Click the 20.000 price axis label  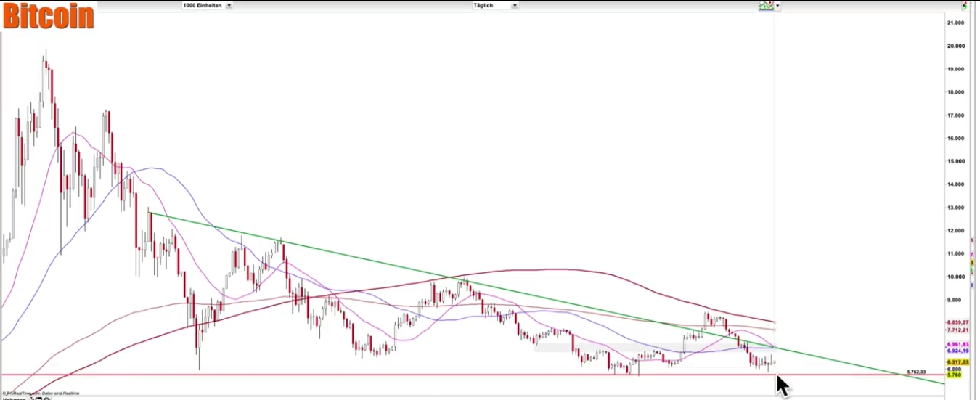(x=956, y=46)
